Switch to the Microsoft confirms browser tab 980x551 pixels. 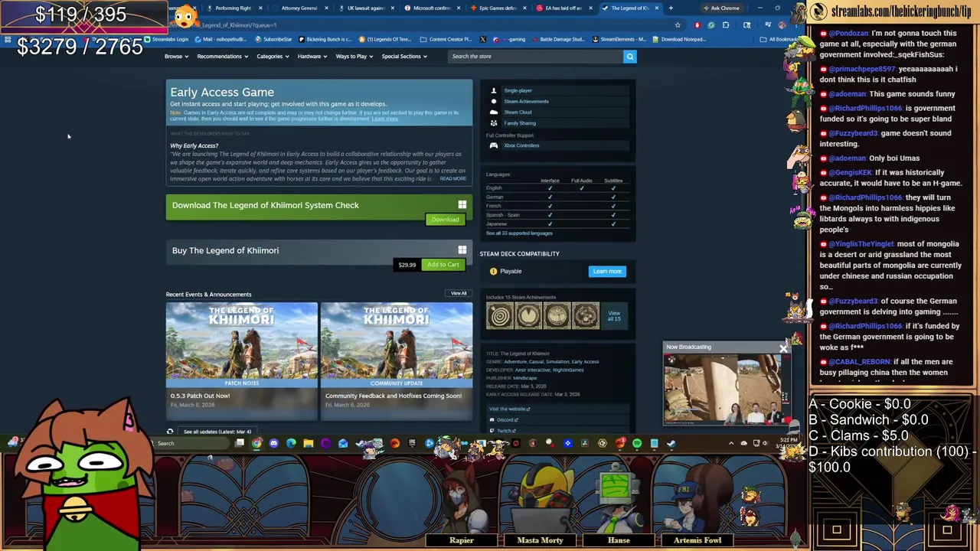pyautogui.click(x=432, y=8)
